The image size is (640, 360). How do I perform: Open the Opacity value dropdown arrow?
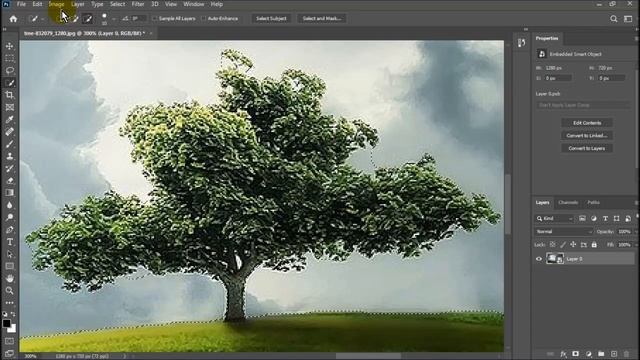click(x=636, y=231)
